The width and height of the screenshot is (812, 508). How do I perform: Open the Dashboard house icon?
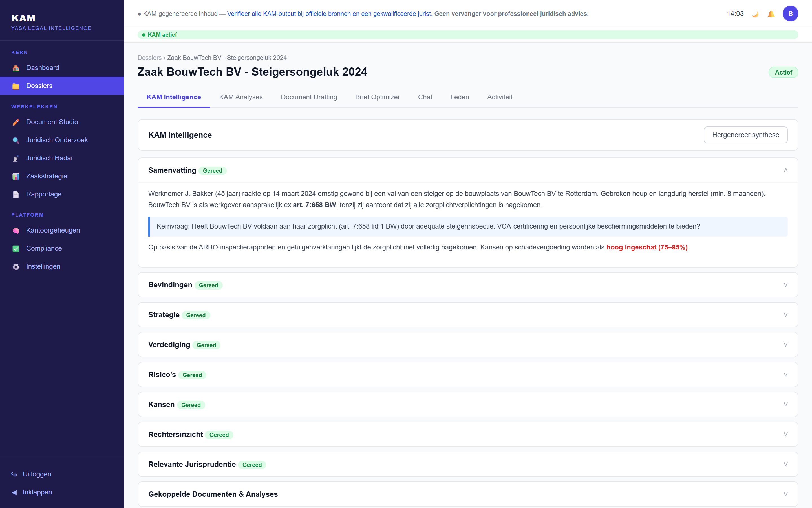pos(16,68)
